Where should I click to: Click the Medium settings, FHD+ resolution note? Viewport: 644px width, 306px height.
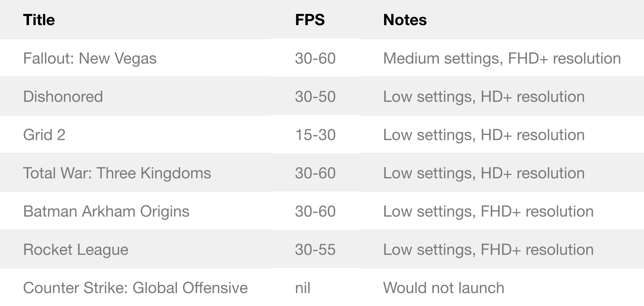(502, 58)
